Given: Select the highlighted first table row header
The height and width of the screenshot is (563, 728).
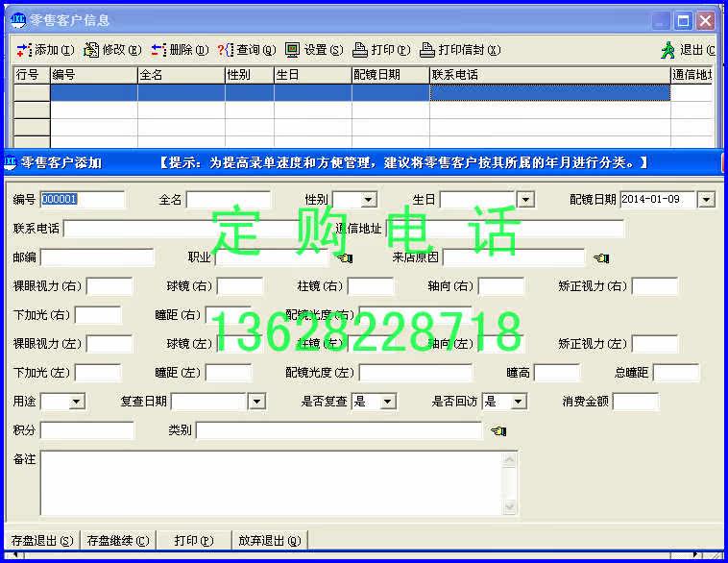Looking at the screenshot, I should 32,92.
